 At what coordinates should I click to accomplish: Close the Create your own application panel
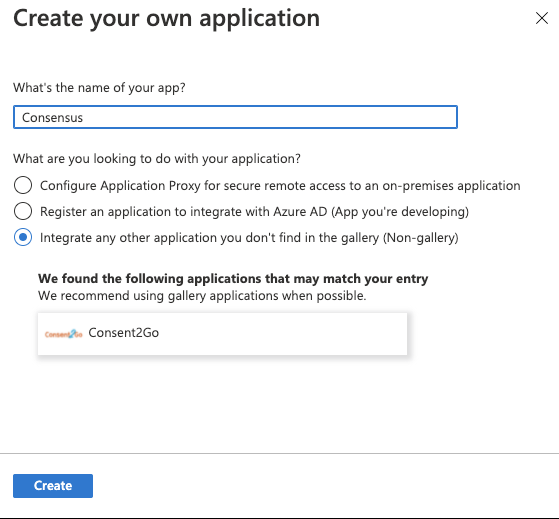coord(542,18)
